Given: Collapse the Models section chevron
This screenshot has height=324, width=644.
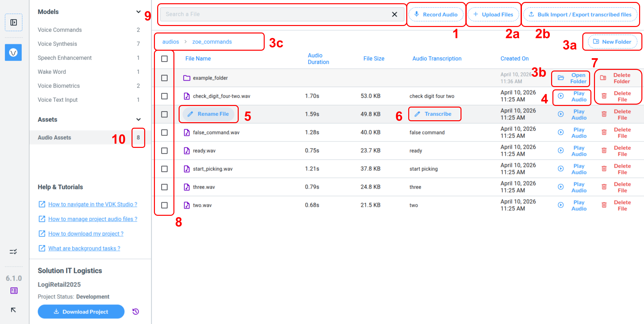Looking at the screenshot, I should [138, 12].
